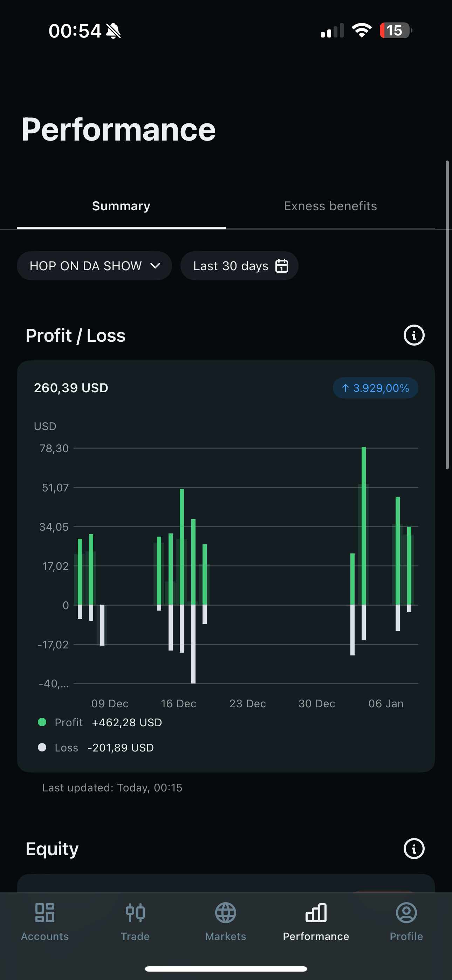Open Equity section info icon
The width and height of the screenshot is (452, 980).
tap(413, 848)
